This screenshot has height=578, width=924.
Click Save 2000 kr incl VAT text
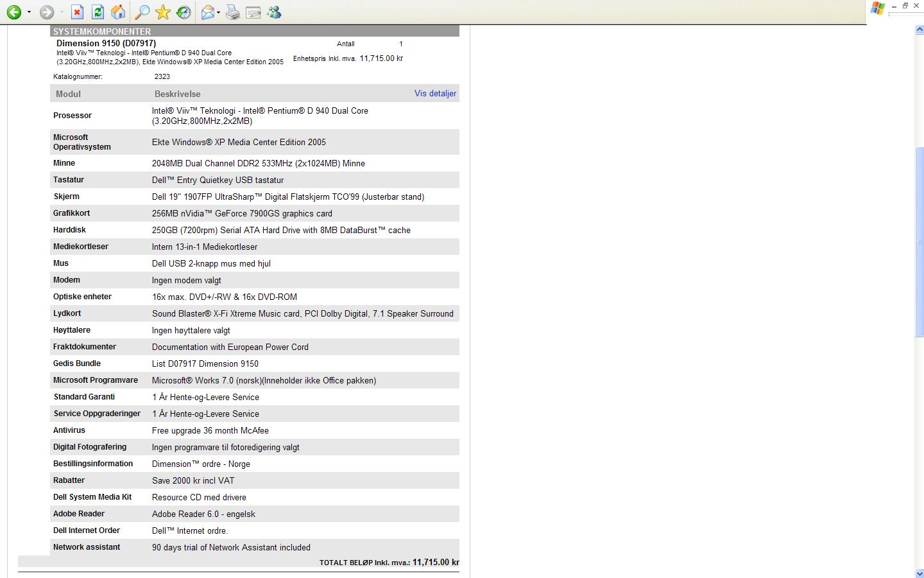pos(193,480)
